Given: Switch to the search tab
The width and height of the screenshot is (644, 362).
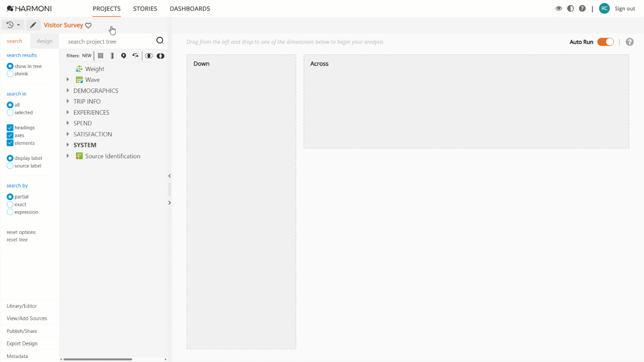Looking at the screenshot, I should [15, 41].
